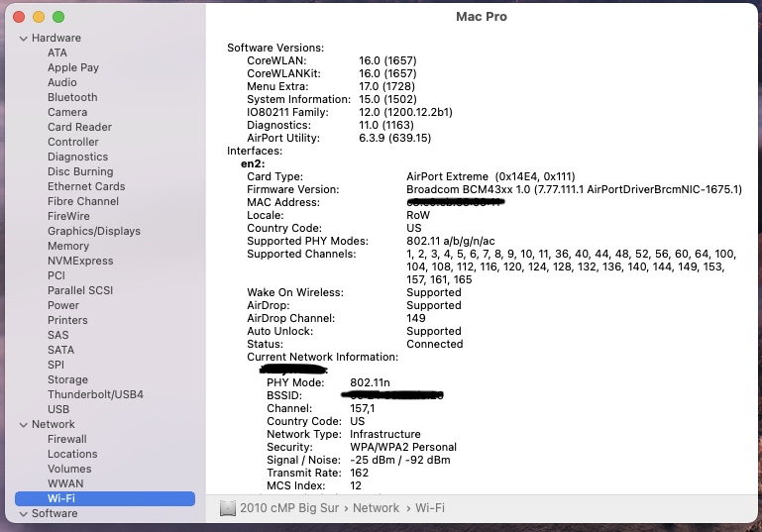Click 'Network' in the path bar

pyautogui.click(x=376, y=508)
